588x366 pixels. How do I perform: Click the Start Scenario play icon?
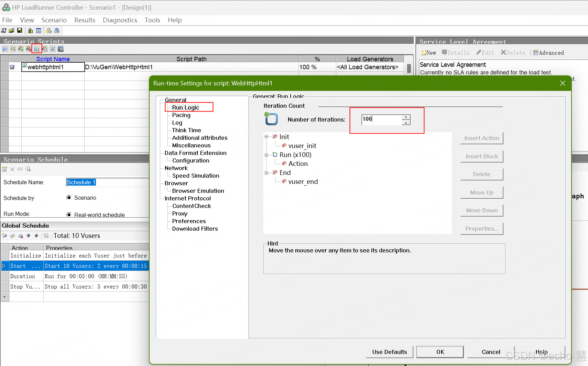(x=5, y=49)
